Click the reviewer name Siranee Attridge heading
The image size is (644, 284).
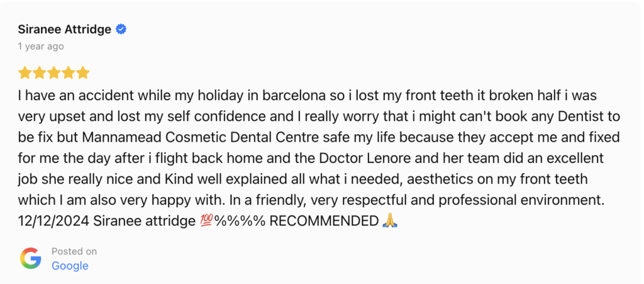(64, 30)
